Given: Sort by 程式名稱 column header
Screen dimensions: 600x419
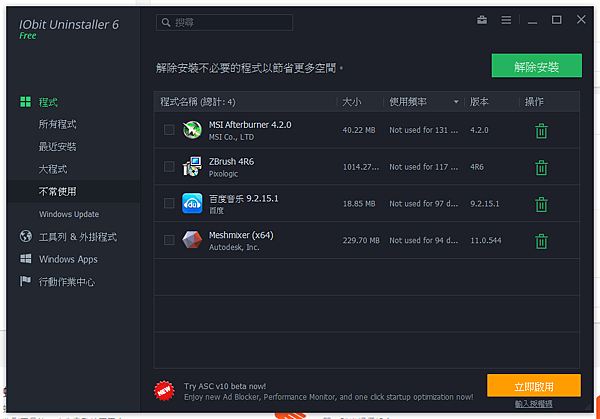Looking at the screenshot, I should point(198,102).
